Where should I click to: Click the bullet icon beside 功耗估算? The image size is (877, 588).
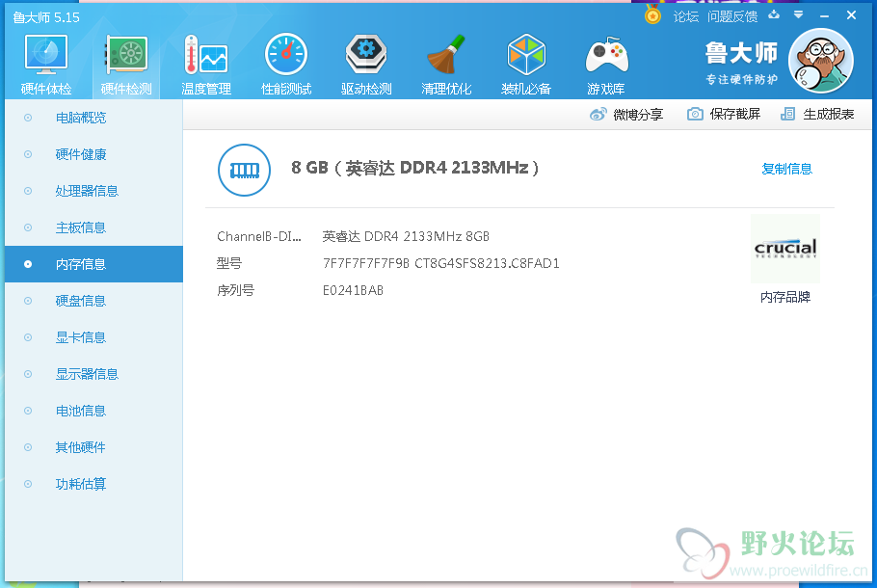[x=28, y=484]
